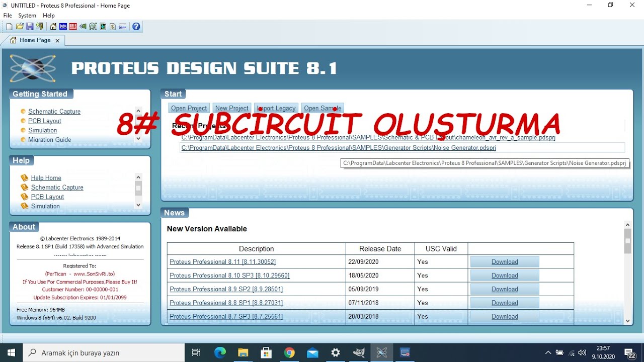
Task: Open the Simulation tutorial in Getting Started
Action: coord(43,130)
